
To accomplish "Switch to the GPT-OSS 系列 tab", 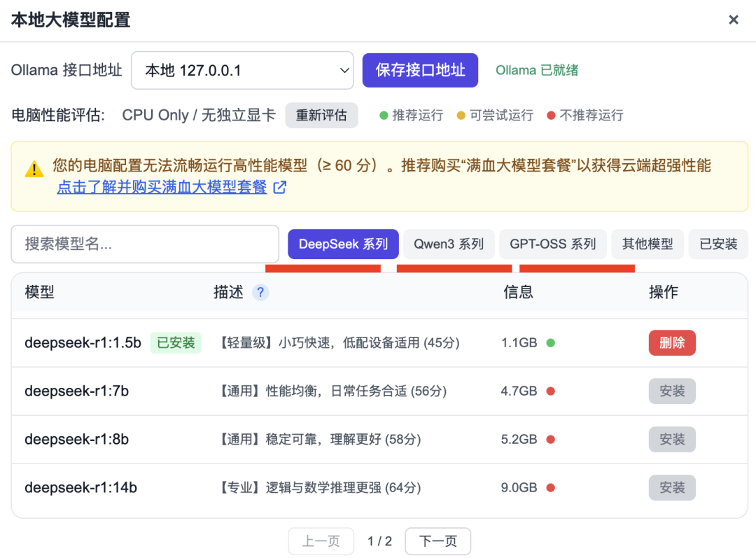I will tap(553, 244).
